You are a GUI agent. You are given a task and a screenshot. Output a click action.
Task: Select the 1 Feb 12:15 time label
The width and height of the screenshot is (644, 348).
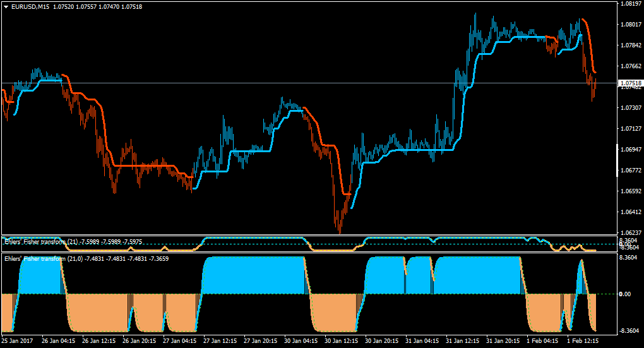tap(583, 340)
